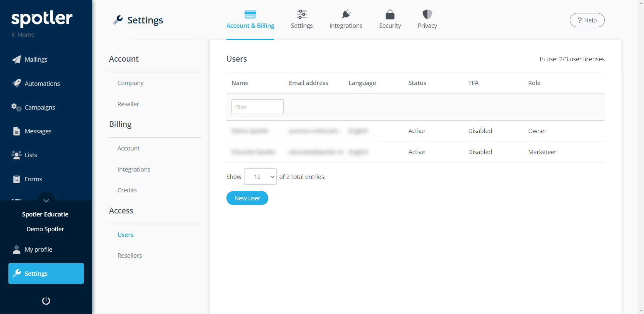Click the Security padlock icon
Image resolution: width=644 pixels, height=314 pixels.
pyautogui.click(x=390, y=14)
